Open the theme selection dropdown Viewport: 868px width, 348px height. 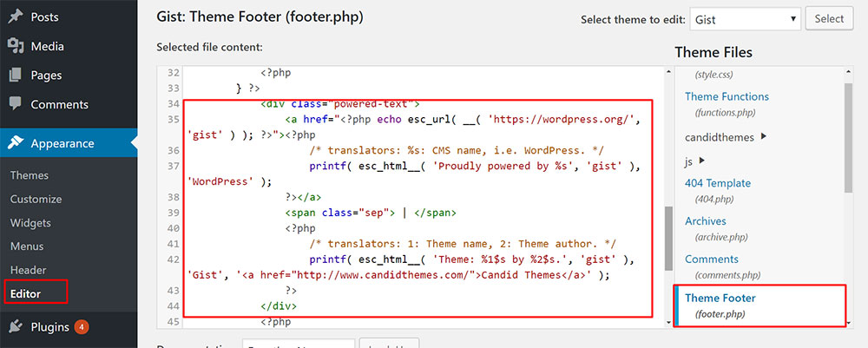[x=744, y=18]
